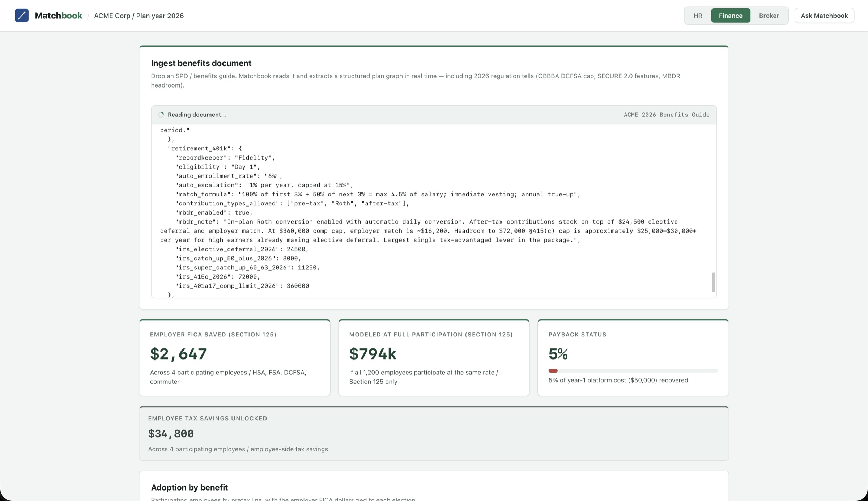This screenshot has height=501, width=868.
Task: Open the Broker view tab
Action: click(x=769, y=16)
